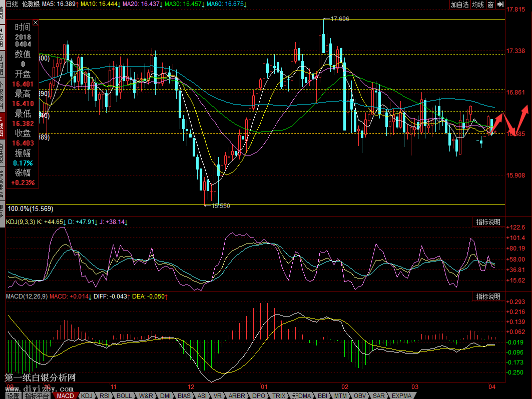The height and width of the screenshot is (399, 532).
Task: Select the MACD indicator tab
Action: click(66, 395)
